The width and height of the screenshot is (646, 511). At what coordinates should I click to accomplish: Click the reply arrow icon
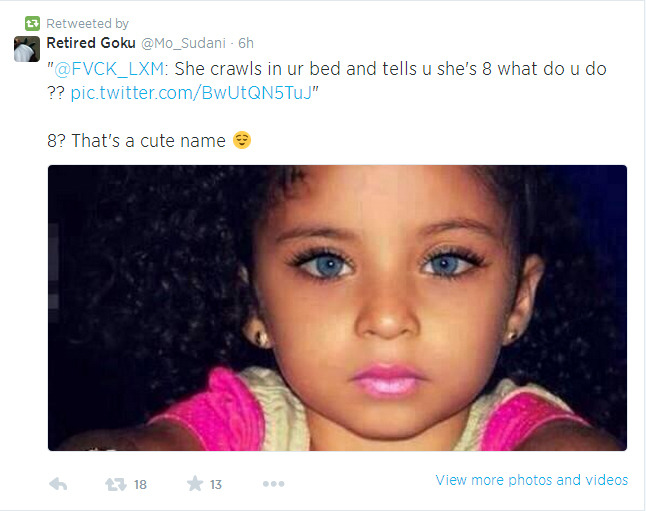pyautogui.click(x=58, y=484)
